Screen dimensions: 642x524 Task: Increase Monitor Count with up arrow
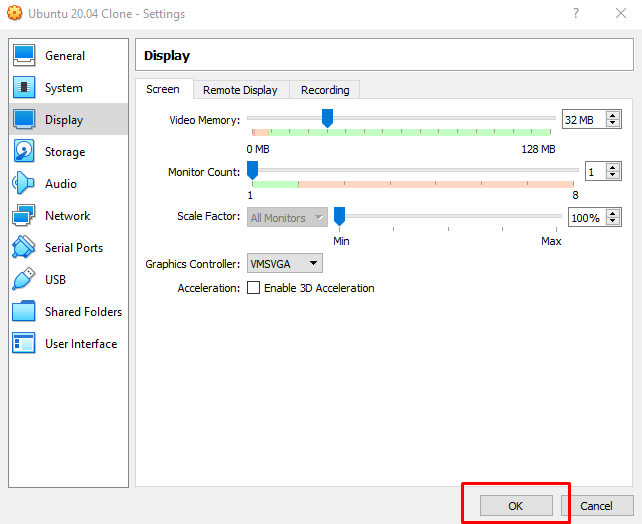click(613, 167)
